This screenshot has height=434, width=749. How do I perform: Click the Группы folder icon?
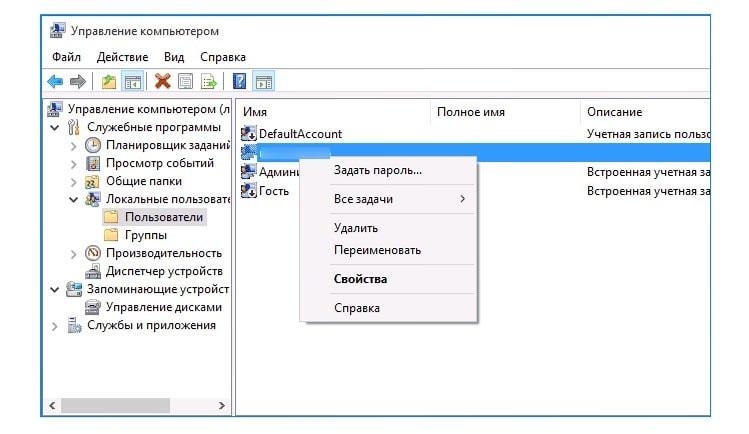[x=111, y=235]
